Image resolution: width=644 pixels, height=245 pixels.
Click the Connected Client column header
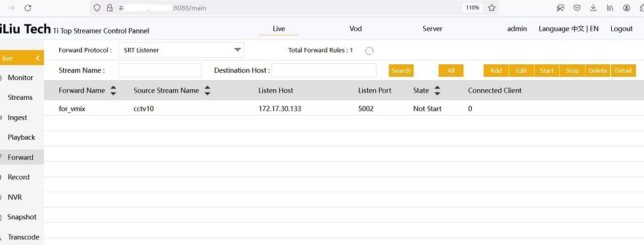(495, 91)
